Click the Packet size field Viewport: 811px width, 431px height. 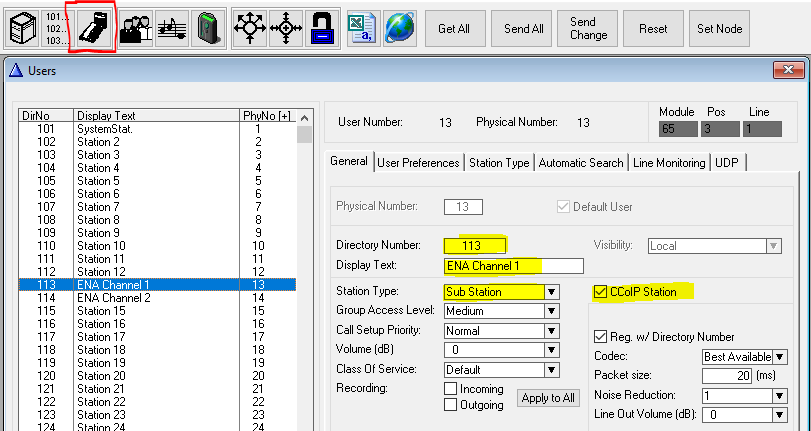pyautogui.click(x=727, y=376)
